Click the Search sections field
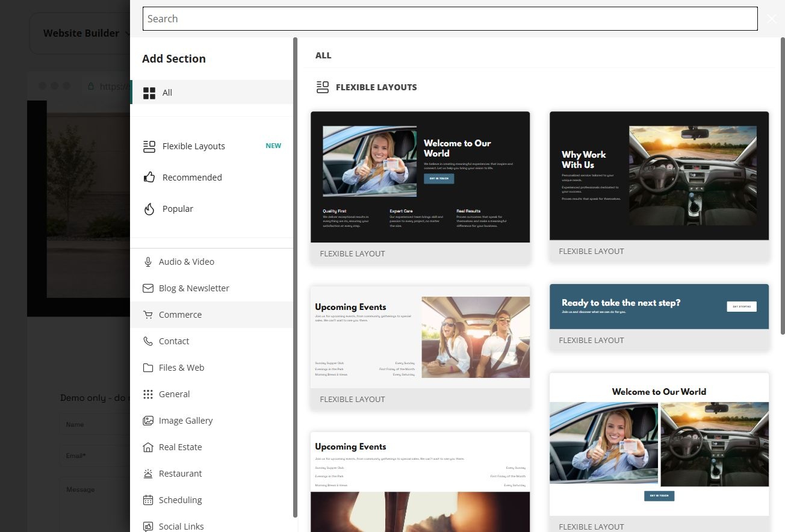Viewport: 785px width, 532px height. (x=450, y=19)
